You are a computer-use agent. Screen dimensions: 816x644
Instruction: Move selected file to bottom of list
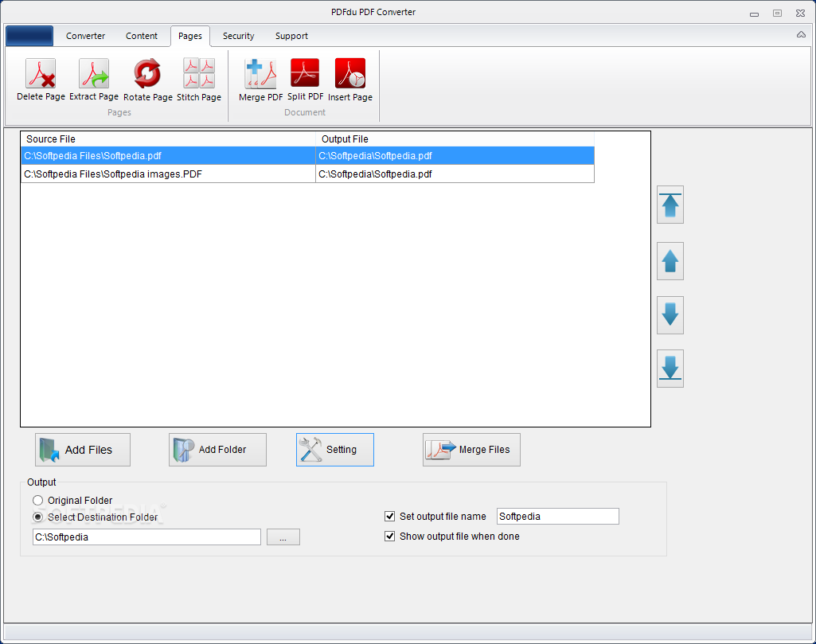coord(670,369)
